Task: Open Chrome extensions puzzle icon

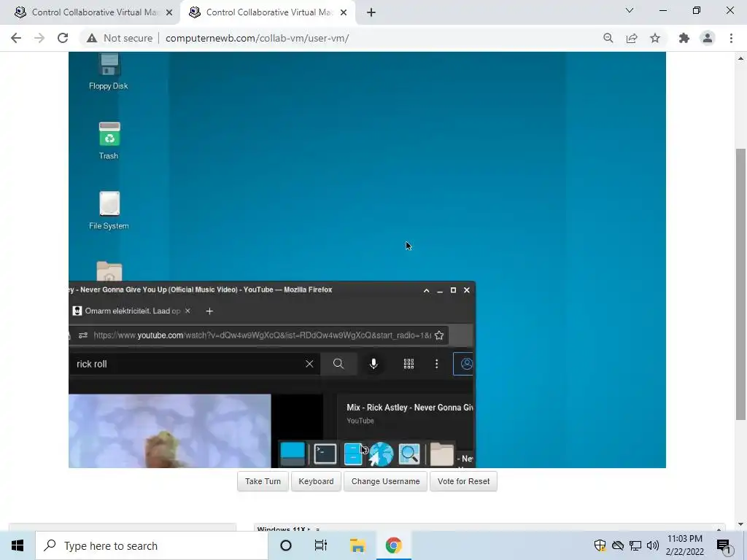Action: click(684, 38)
